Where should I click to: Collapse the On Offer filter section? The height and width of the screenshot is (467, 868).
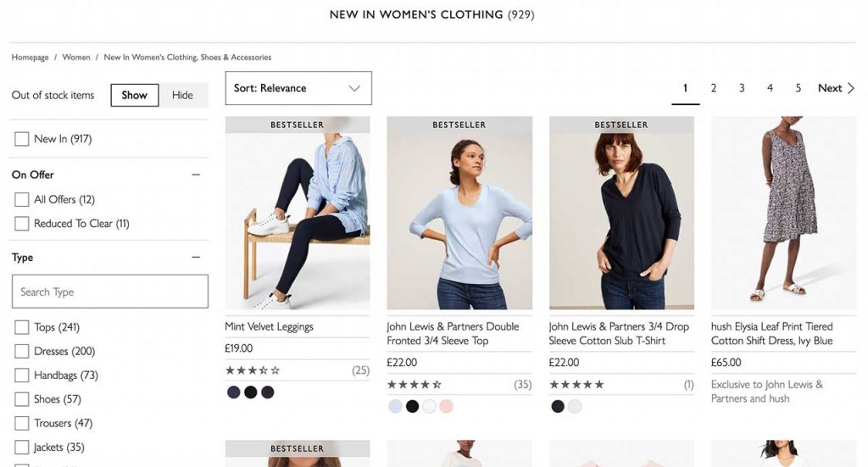[196, 175]
